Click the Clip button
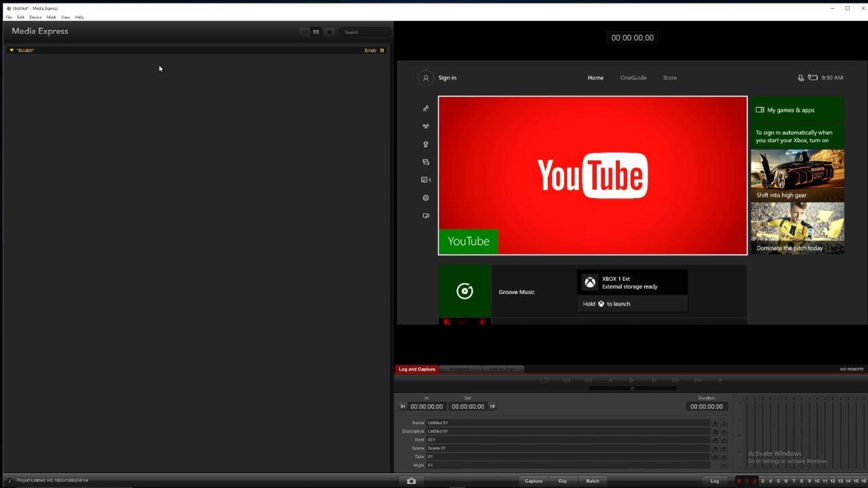 tap(563, 481)
